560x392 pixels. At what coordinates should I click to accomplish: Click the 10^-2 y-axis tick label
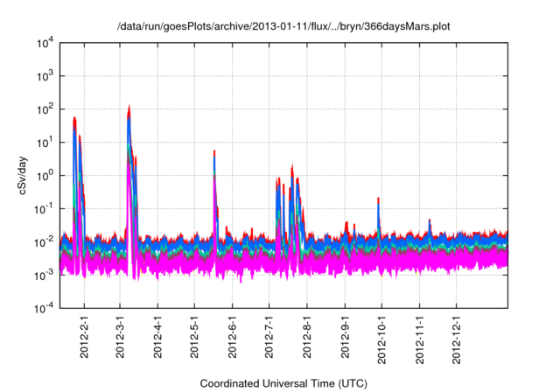click(x=46, y=241)
